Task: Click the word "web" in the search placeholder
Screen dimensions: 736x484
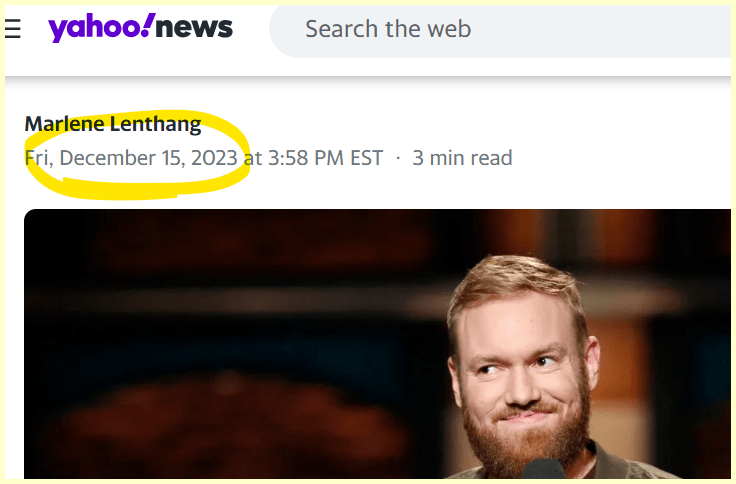Action: click(x=449, y=29)
